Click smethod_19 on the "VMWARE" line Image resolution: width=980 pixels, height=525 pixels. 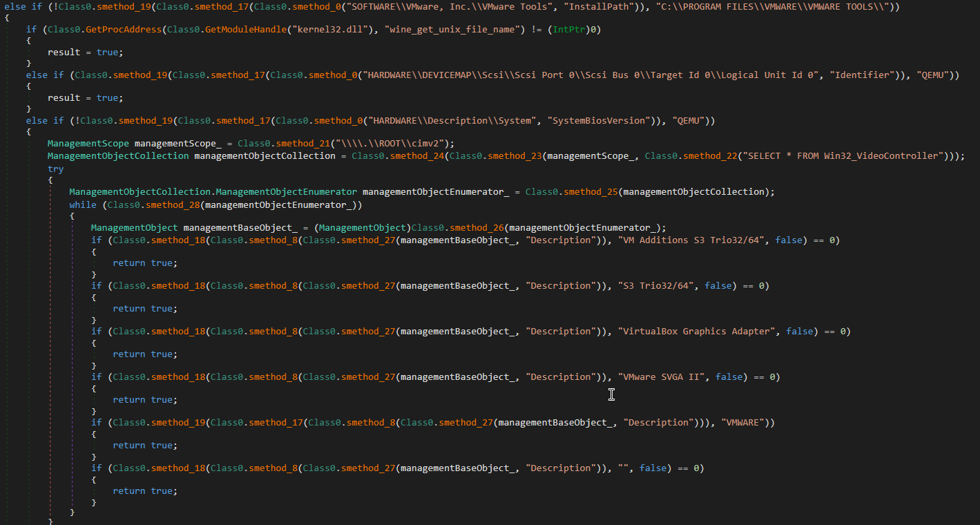click(x=178, y=423)
